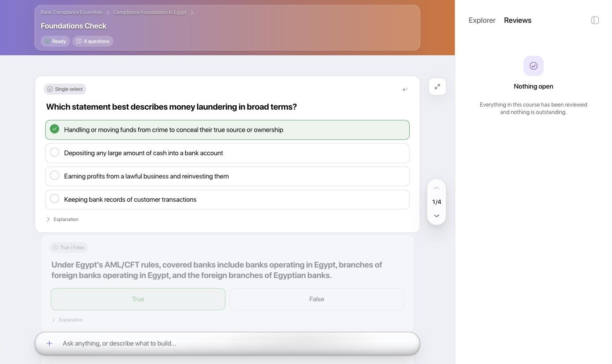Viewport: 612px width, 364px height.
Task: Open the Explorer tab
Action: [x=482, y=20]
